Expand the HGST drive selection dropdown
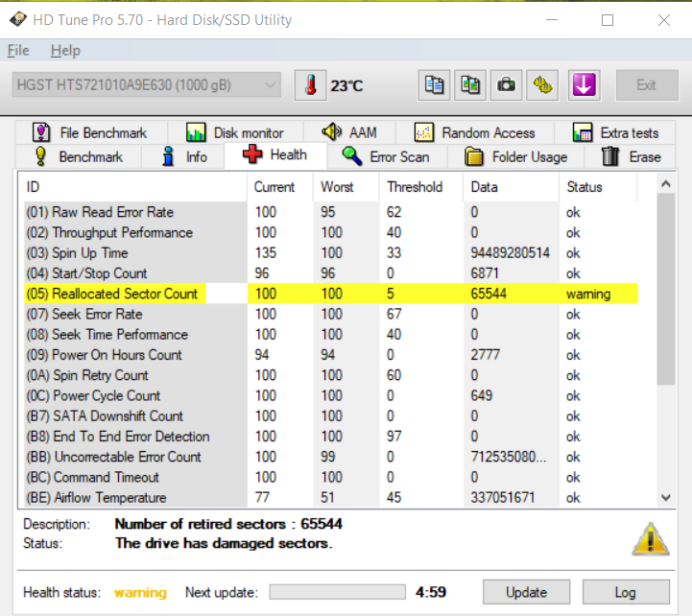Viewport: 692px width, 616px height. [x=147, y=84]
